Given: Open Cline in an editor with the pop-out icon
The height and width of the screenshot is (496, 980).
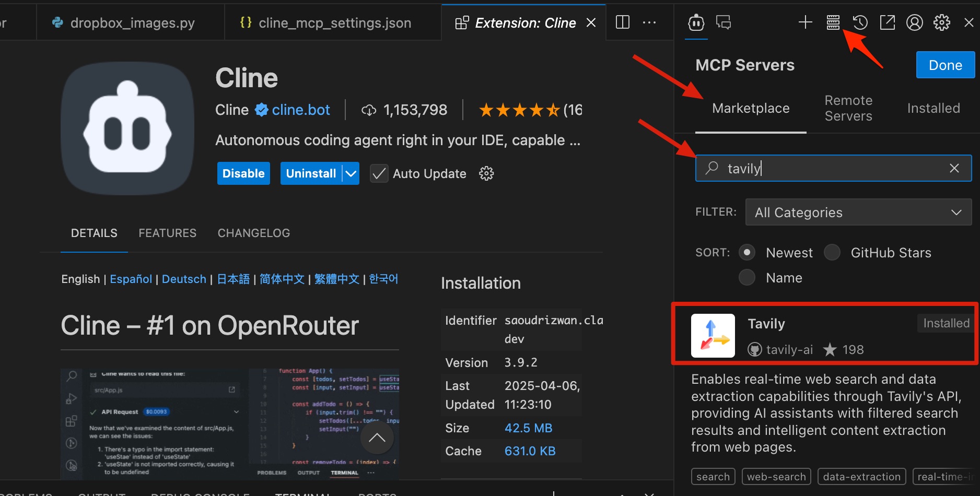Looking at the screenshot, I should click(888, 22).
